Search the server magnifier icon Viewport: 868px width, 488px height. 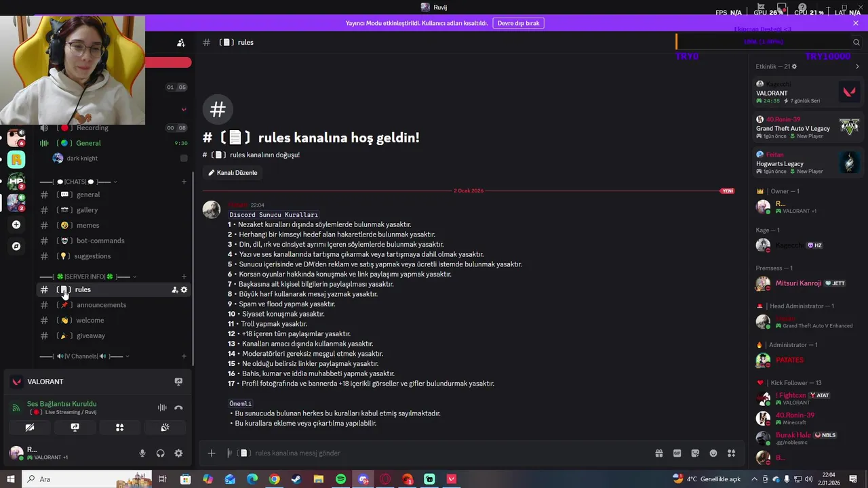tap(856, 42)
